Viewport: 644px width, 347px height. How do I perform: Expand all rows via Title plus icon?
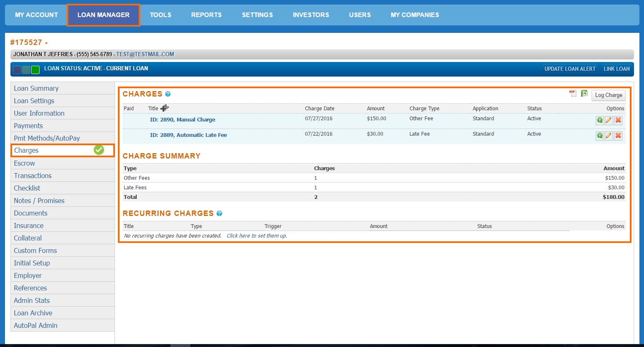pyautogui.click(x=165, y=108)
